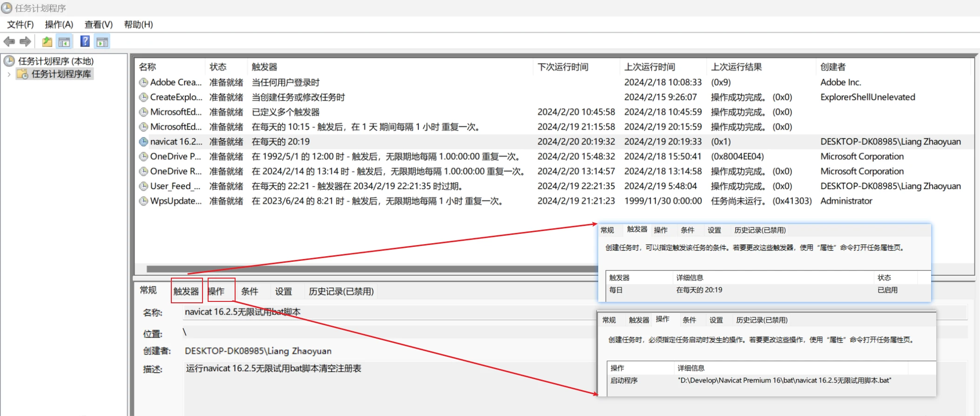Click the clock icon of the Adobe Crea... task
The height and width of the screenshot is (416, 980).
click(143, 83)
